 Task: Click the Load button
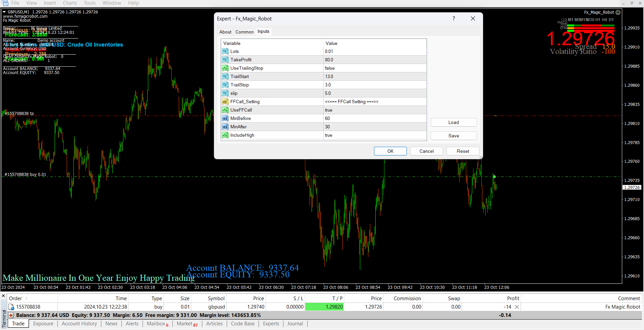click(453, 122)
